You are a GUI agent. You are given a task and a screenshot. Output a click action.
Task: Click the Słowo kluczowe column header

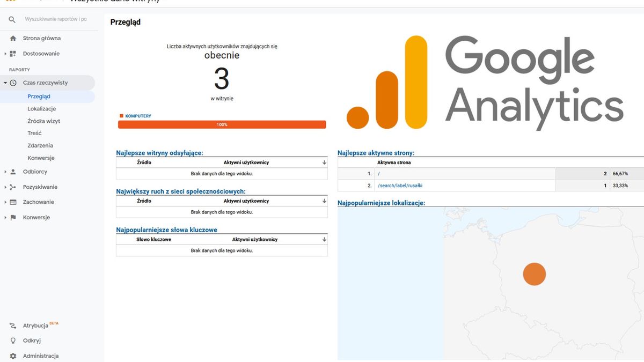153,240
